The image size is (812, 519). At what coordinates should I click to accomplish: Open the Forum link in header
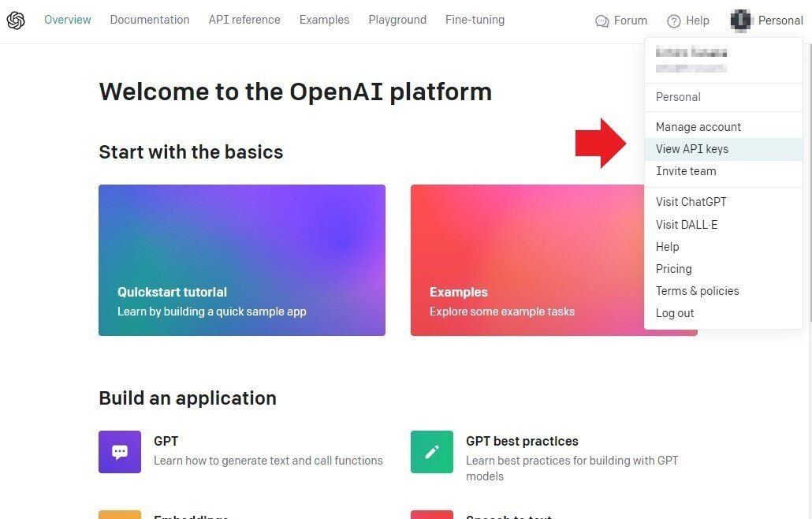coord(621,21)
